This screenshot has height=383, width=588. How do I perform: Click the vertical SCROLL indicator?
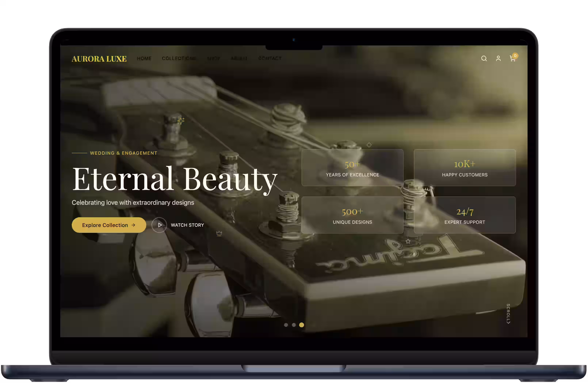point(508,314)
